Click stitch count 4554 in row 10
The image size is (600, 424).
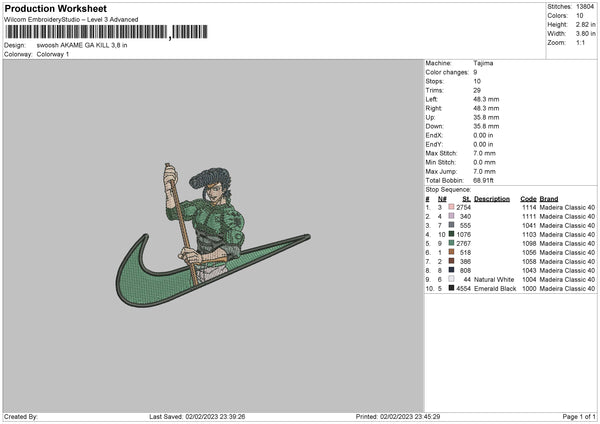(x=463, y=289)
